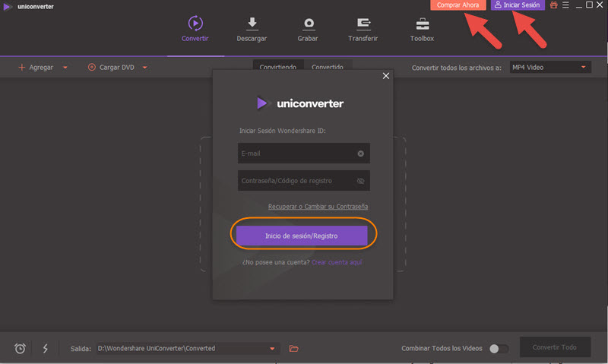This screenshot has height=364, width=608.
Task: Open the Convertir section
Action: (x=195, y=29)
